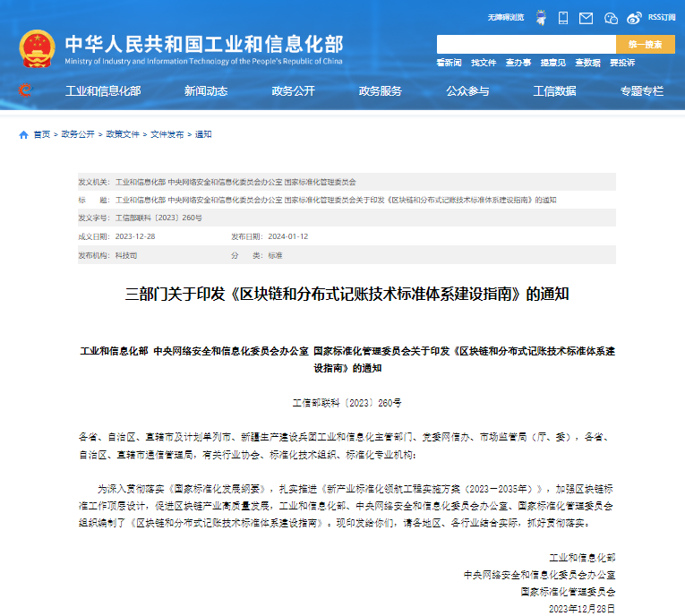
Task: Open the RSS订阅 subscription link
Action: (662, 17)
